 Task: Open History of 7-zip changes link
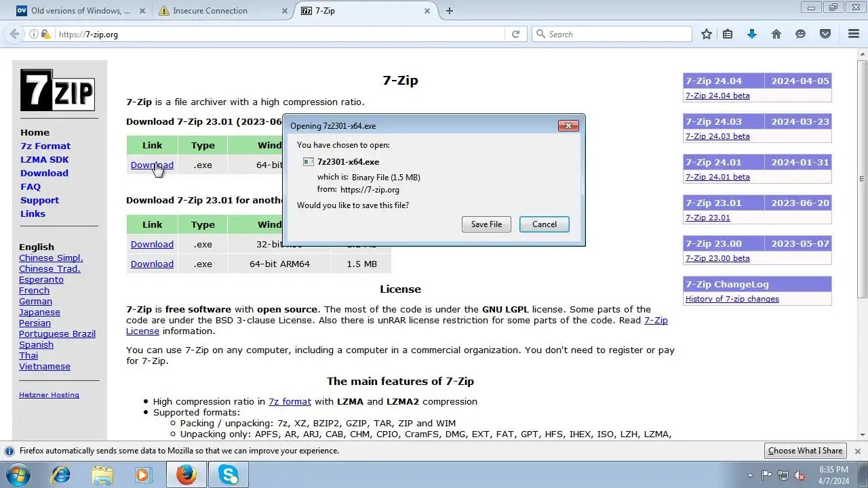(732, 299)
